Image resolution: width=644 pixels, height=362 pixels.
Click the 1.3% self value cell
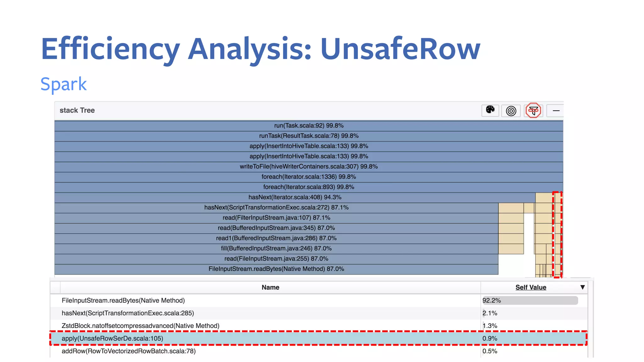534,326
